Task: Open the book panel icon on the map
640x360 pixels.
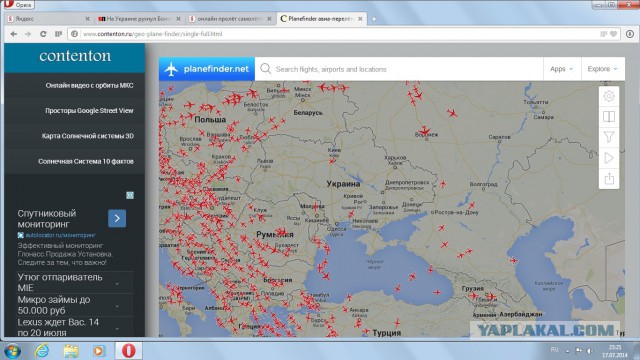Action: (609, 116)
